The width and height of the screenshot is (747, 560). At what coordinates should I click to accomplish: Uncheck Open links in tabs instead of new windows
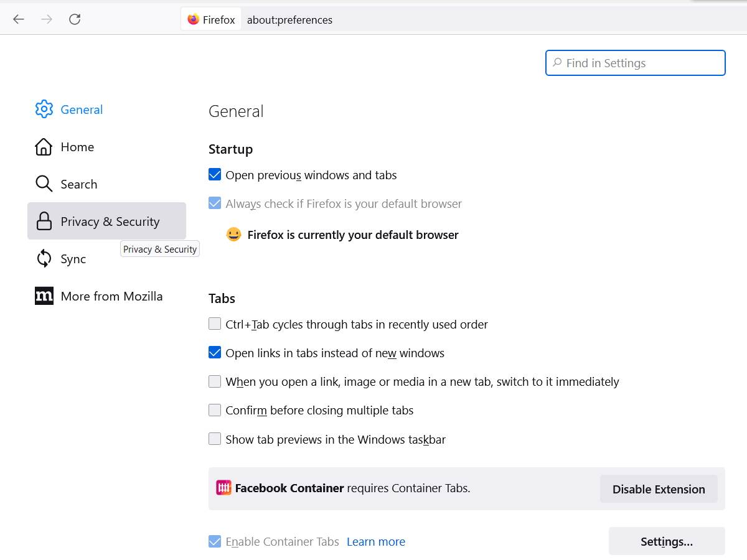click(x=215, y=353)
